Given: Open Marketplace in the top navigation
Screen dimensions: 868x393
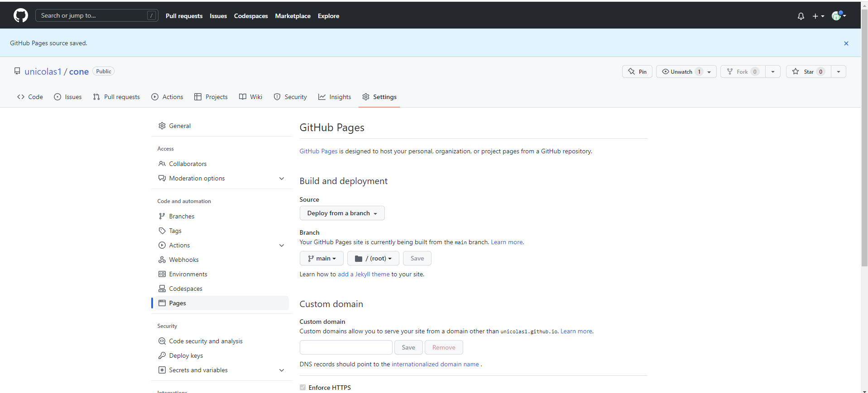Looking at the screenshot, I should tap(293, 16).
